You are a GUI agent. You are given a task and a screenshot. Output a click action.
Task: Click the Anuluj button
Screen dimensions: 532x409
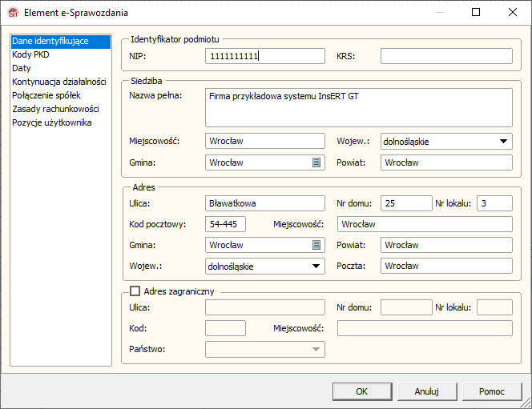(427, 391)
